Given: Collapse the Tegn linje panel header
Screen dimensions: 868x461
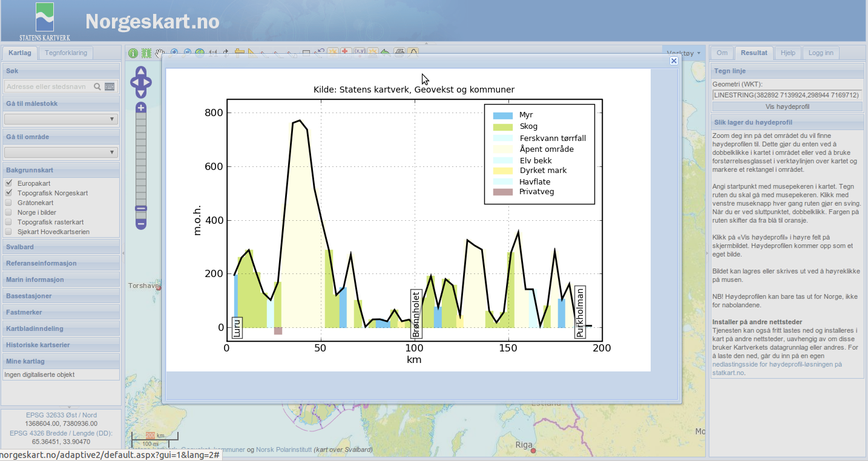Looking at the screenshot, I should coord(787,71).
